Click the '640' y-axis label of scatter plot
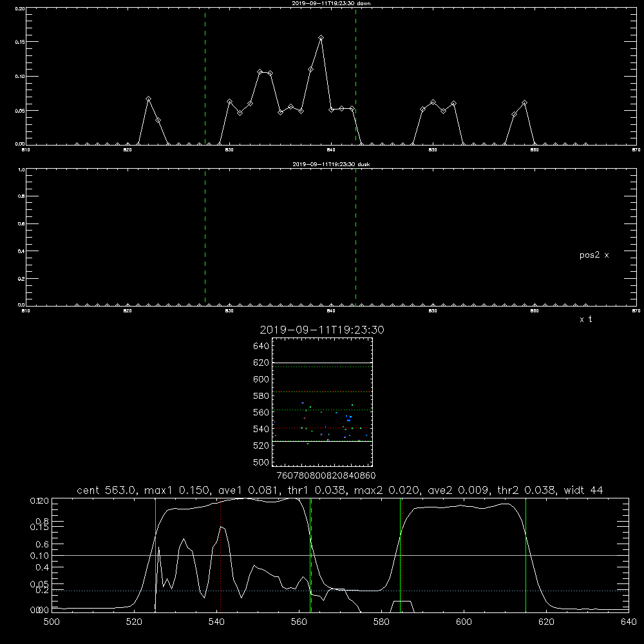This screenshot has height=644, width=644. [261, 346]
